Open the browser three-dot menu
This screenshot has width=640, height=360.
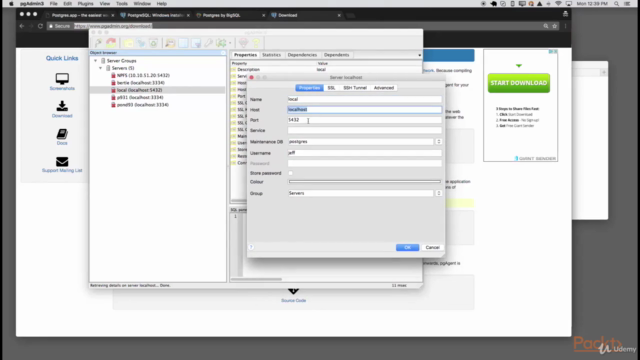click(x=565, y=26)
